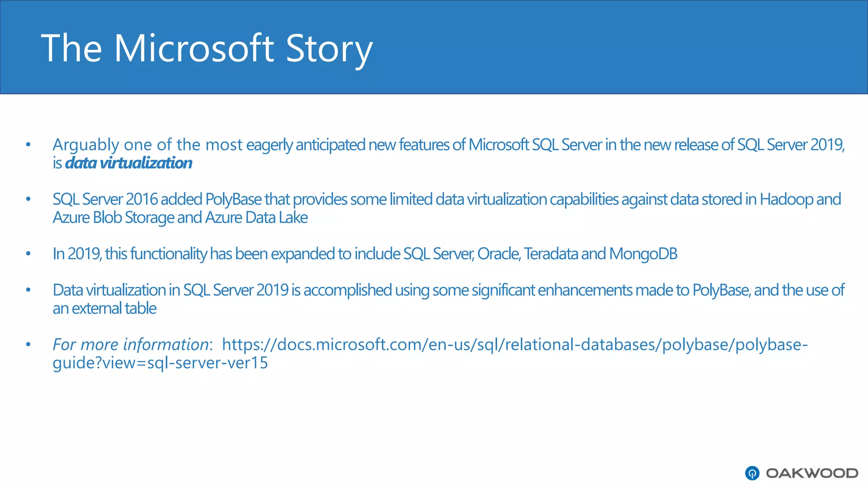Screen dimensions: 868x488
Task: Select the slide title The Microsoft Story
Action: [x=207, y=48]
